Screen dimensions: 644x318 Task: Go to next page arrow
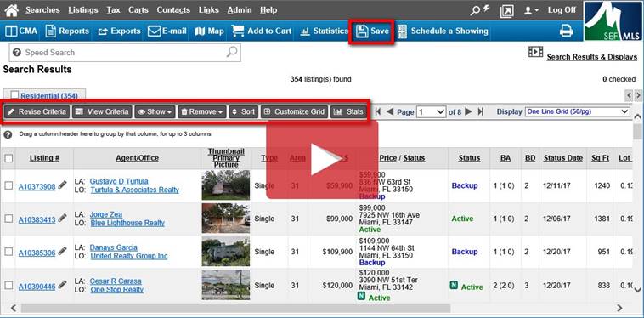tap(468, 111)
